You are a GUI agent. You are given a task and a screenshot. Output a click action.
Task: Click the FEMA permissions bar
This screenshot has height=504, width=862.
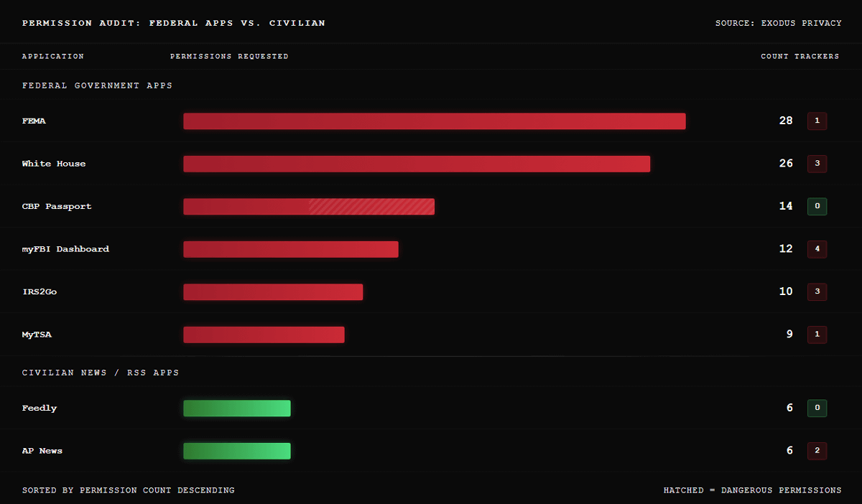coord(435,121)
